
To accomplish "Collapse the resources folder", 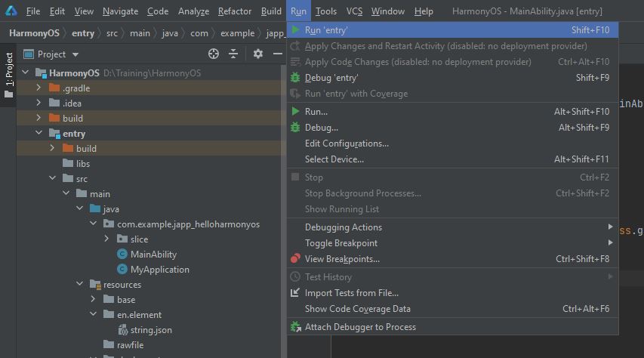I will click(x=80, y=283).
